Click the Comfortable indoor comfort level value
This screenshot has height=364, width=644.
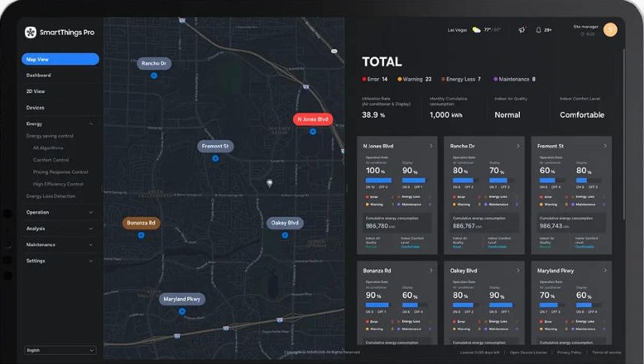(x=582, y=115)
